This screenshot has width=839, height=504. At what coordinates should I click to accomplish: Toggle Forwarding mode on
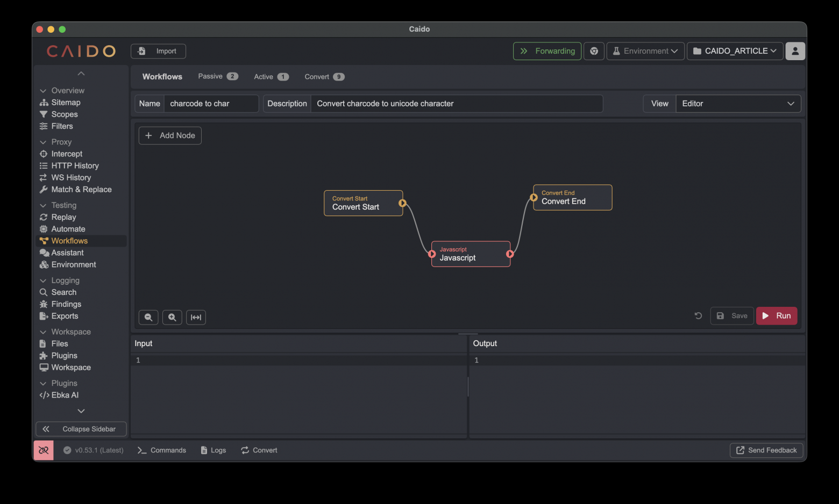(547, 51)
